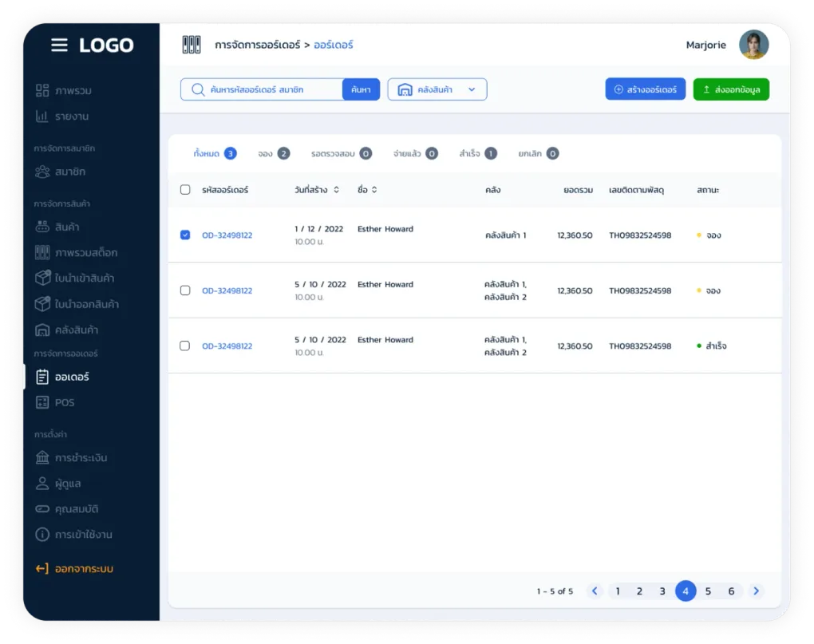The width and height of the screenshot is (814, 644).
Task: Open the คลังสินค้า warehouse icon in sidebar
Action: pos(42,330)
